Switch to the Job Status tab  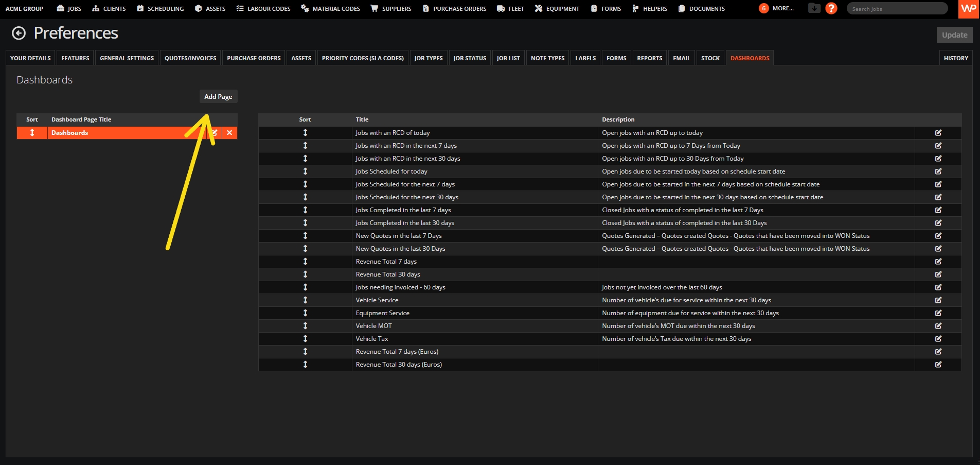pos(469,58)
